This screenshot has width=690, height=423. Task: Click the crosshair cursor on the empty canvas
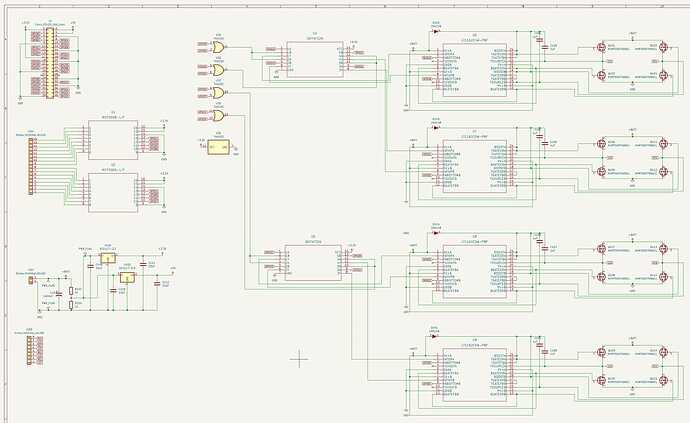click(300, 359)
